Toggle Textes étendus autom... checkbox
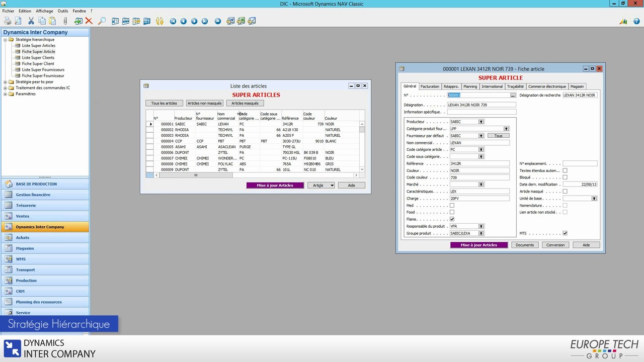Screen dimensions: 644x362 click(565, 170)
